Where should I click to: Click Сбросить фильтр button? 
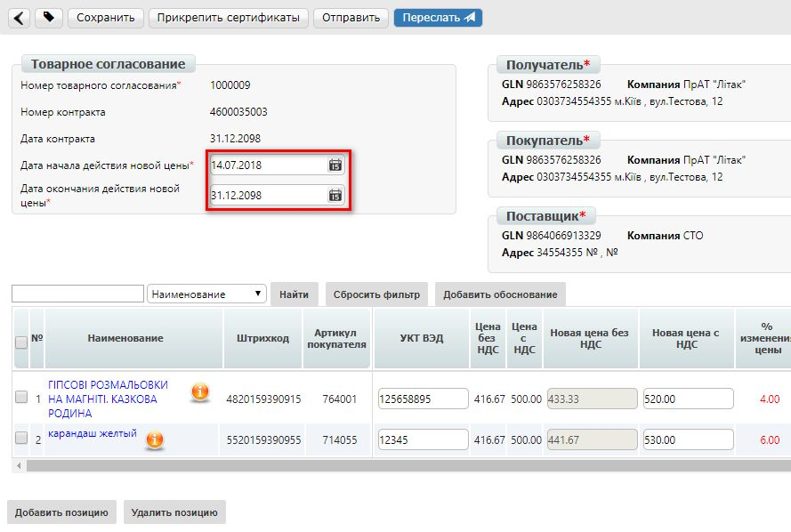click(376, 294)
